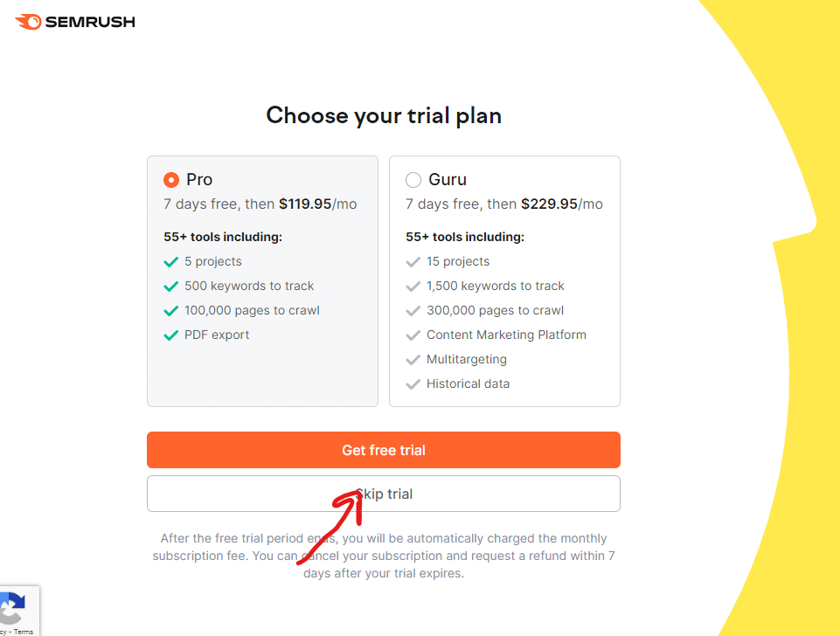Click the $229.95/mo Guru price text
The width and height of the screenshot is (840, 636).
[x=561, y=204]
